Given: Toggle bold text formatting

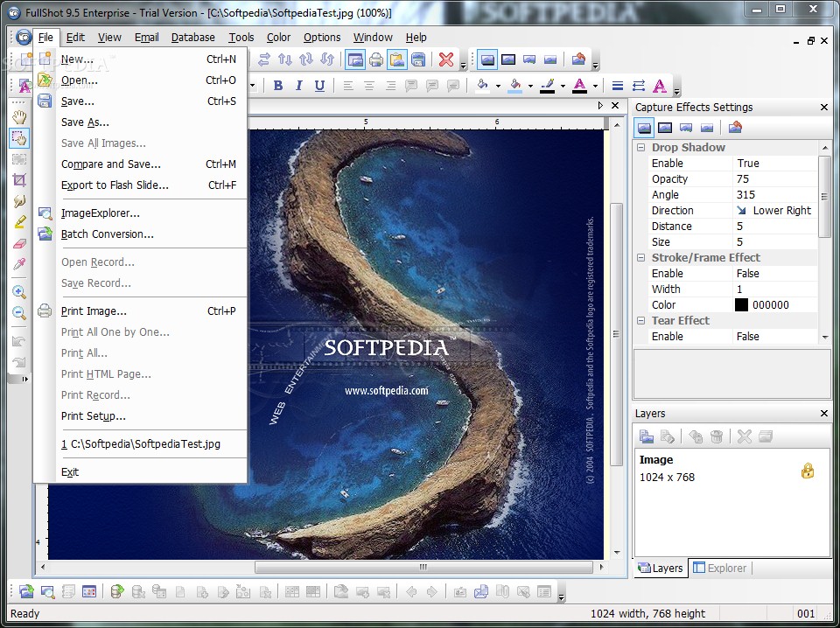Looking at the screenshot, I should (278, 86).
